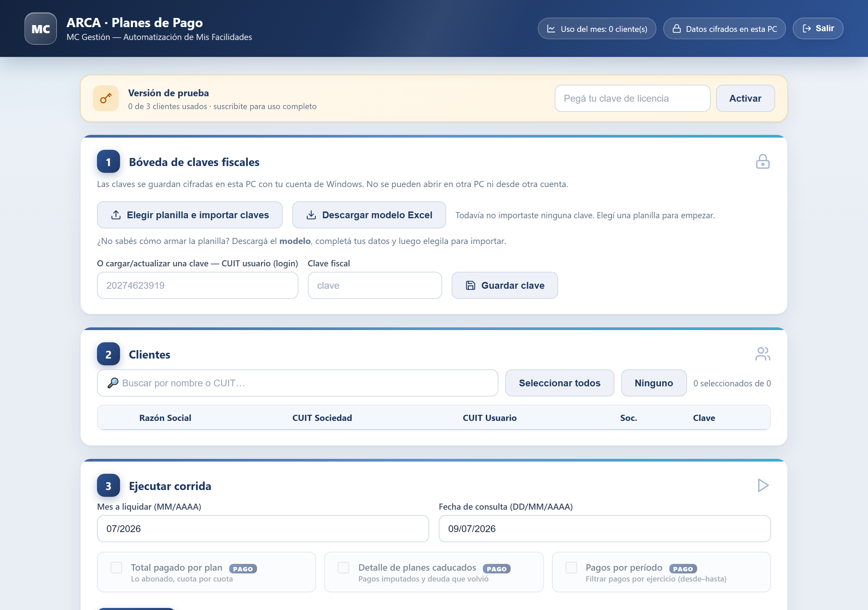Image resolution: width=868 pixels, height=610 pixels.
Task: Click the PAGO badge on Total pagado por plan
Action: (x=243, y=569)
